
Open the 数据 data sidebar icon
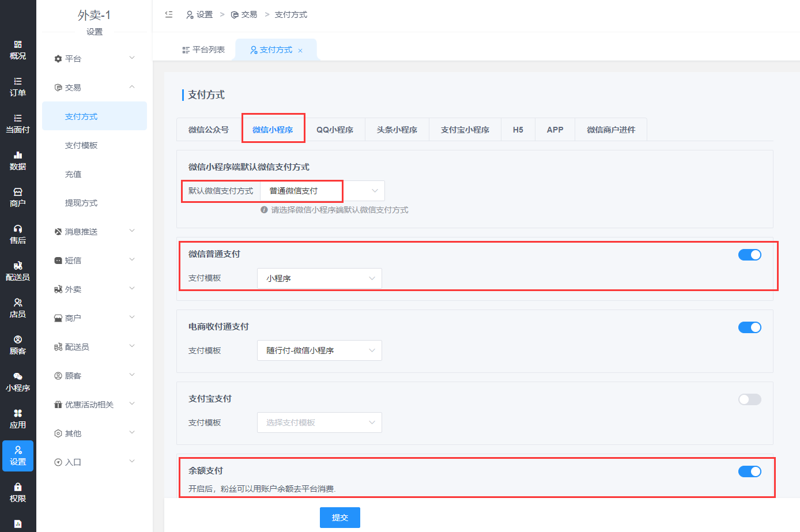tap(18, 161)
